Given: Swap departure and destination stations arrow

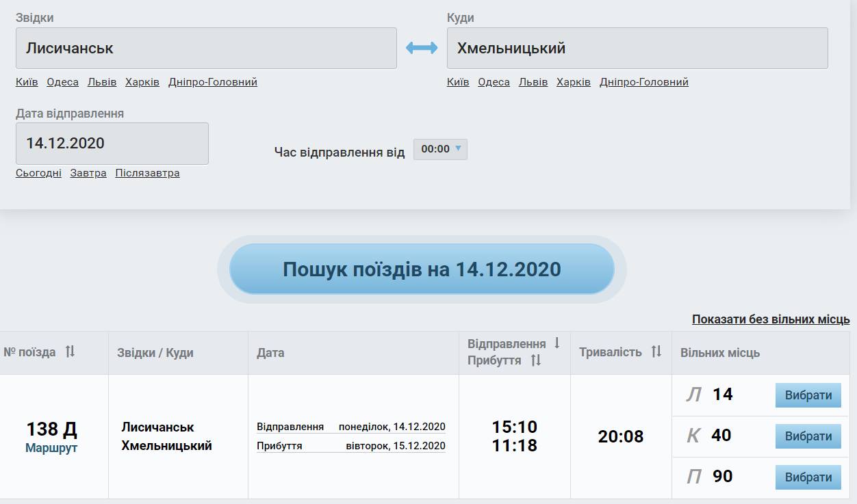Looking at the screenshot, I should tap(422, 48).
